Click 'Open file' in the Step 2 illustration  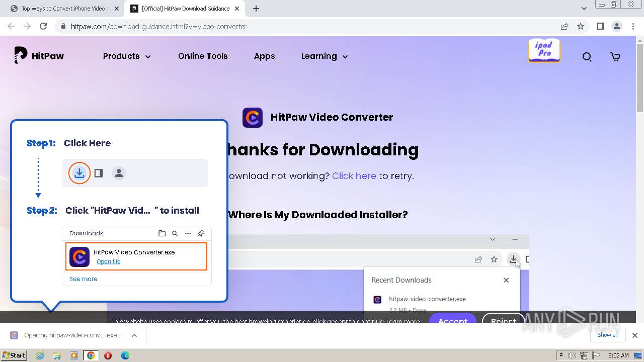[x=108, y=261]
